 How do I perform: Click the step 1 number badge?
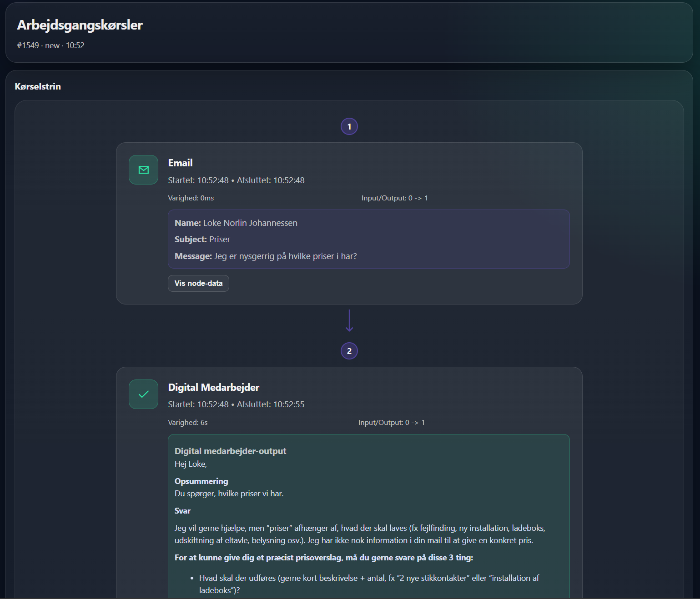click(349, 127)
